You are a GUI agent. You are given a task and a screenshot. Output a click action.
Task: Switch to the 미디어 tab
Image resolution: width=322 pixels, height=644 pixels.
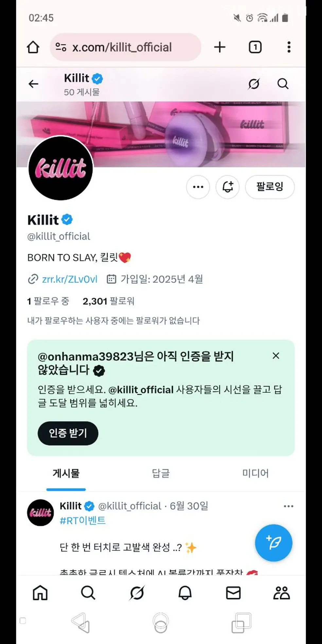(255, 474)
